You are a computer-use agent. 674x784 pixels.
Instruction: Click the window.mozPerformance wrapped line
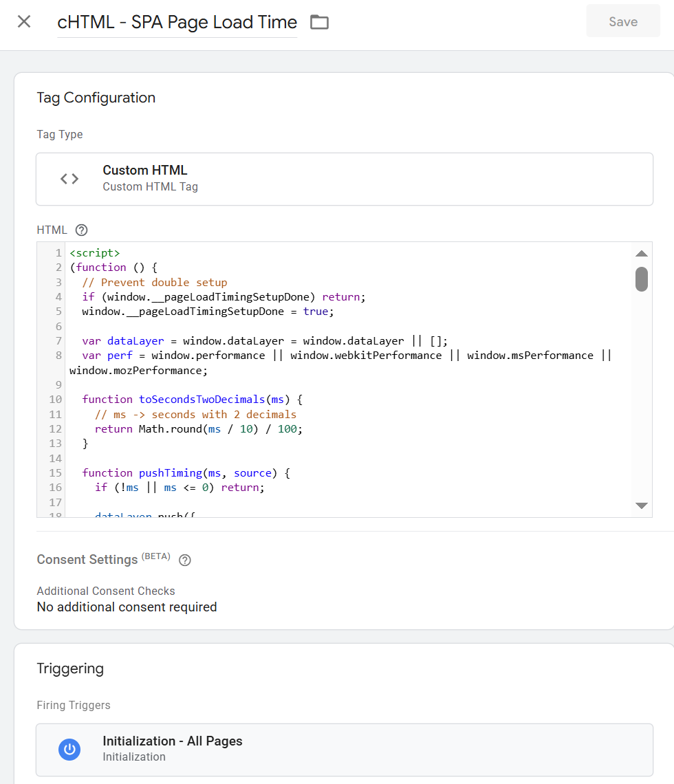tap(138, 371)
